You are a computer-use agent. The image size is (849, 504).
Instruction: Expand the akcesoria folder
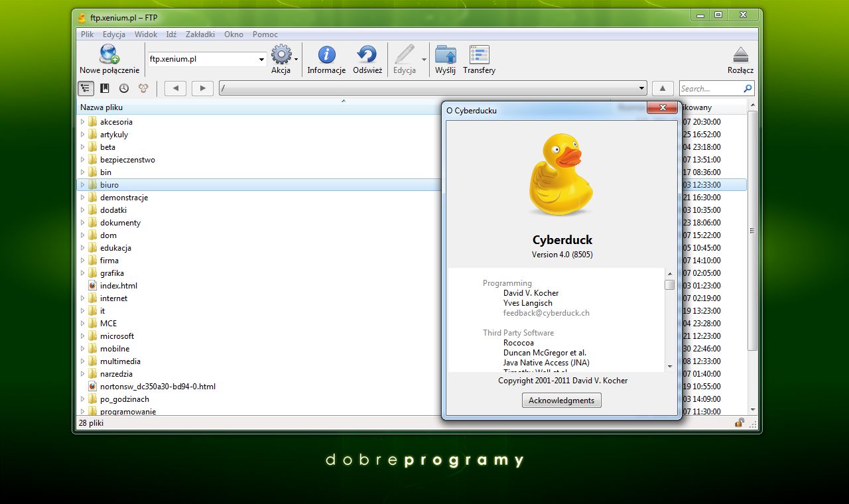pyautogui.click(x=83, y=122)
